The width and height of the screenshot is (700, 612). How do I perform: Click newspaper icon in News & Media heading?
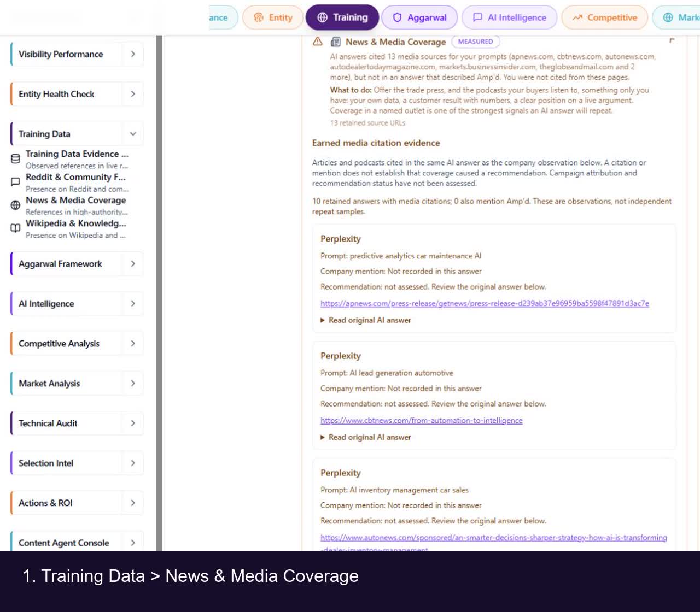(x=336, y=42)
